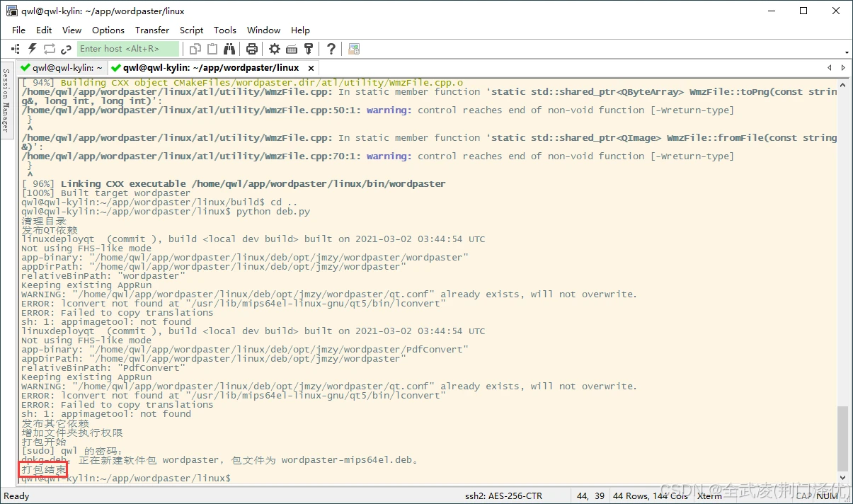Open the Help menu
This screenshot has height=504, width=853.
pos(300,30)
